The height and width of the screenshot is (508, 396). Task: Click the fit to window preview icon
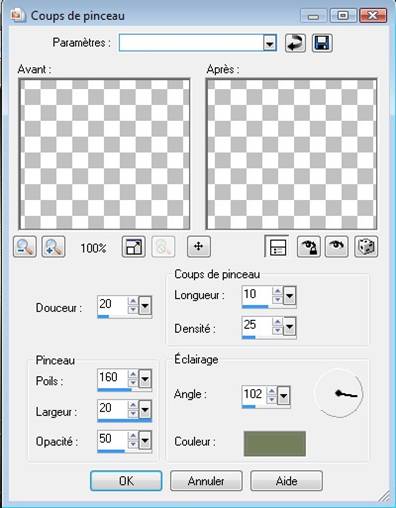coord(134,247)
